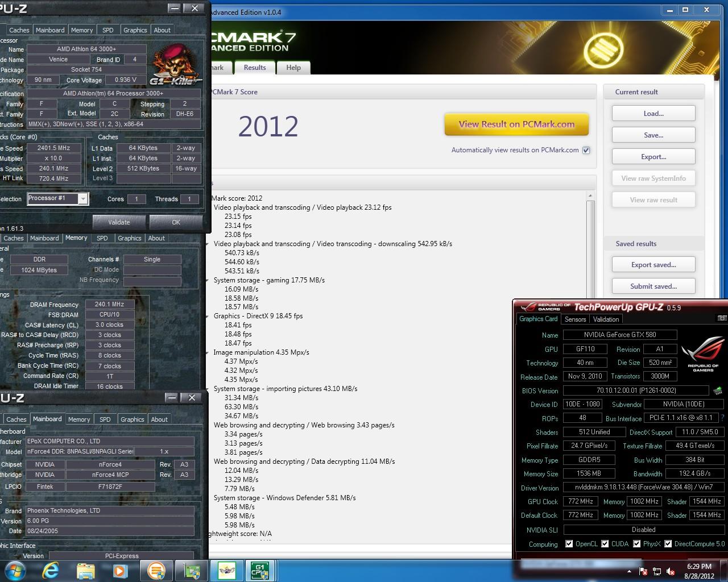Select the 'System storage - gaming 17.75 MB/s' row
The width and height of the screenshot is (728, 582).
coord(269,280)
